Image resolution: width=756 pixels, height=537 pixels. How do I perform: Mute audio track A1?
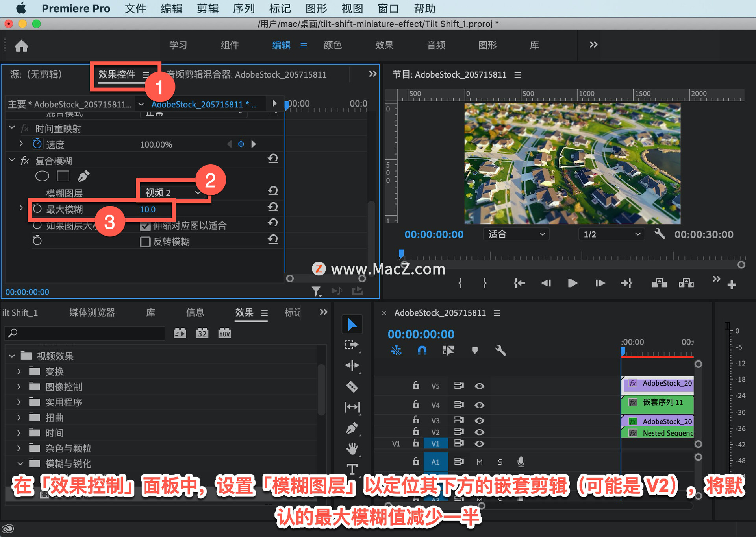[x=479, y=462]
